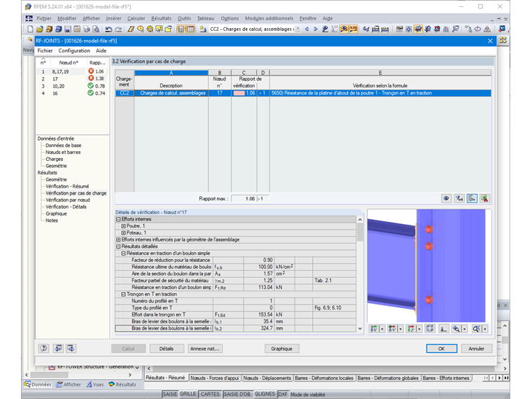The image size is (532, 399).
Task: Switch to Nœuds - Forces d'appui tab
Action: click(x=214, y=378)
